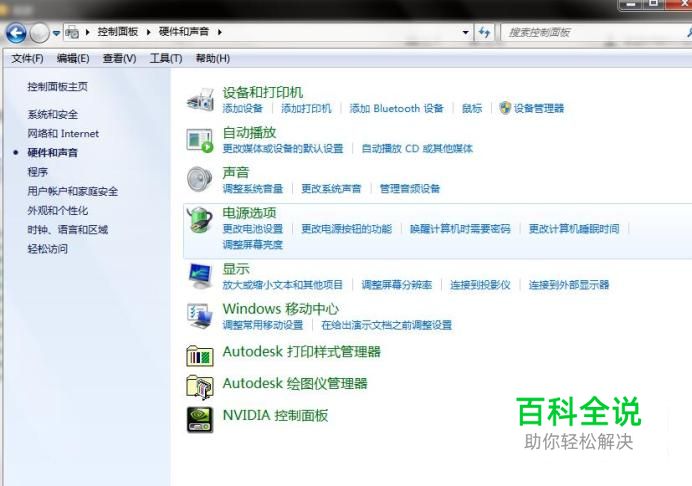Click the 鼠标 link
Image resolution: width=692 pixels, height=486 pixels.
[x=472, y=108]
